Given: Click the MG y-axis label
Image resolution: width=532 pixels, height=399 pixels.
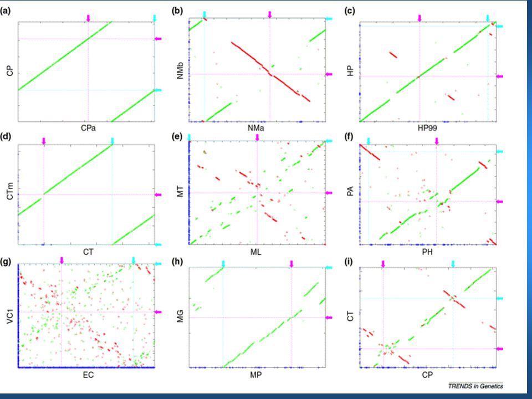Looking at the screenshot, I should pos(180,316).
